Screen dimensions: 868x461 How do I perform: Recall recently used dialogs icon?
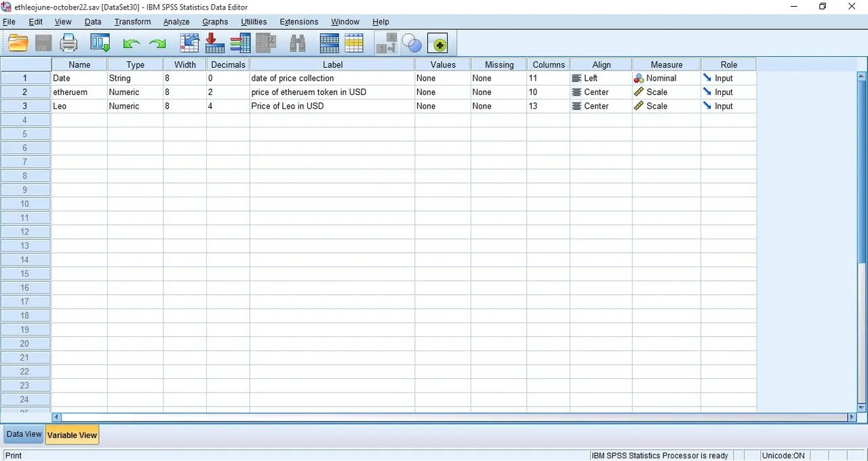100,44
